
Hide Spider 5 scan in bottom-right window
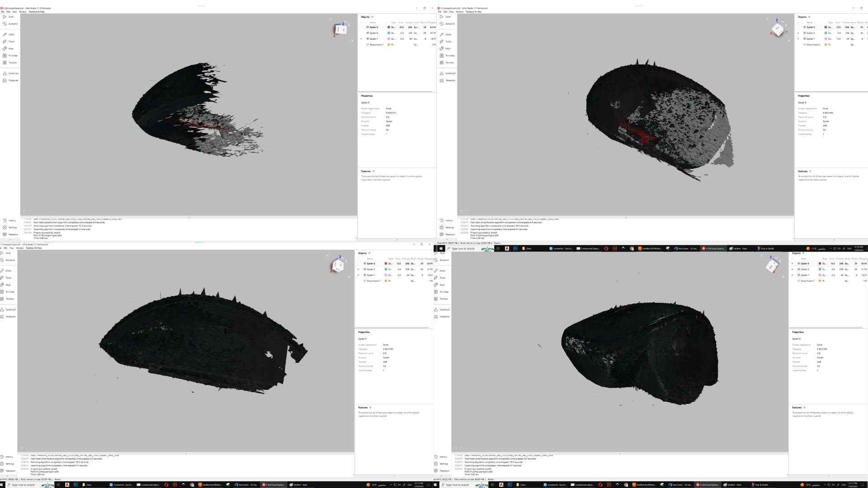click(793, 263)
